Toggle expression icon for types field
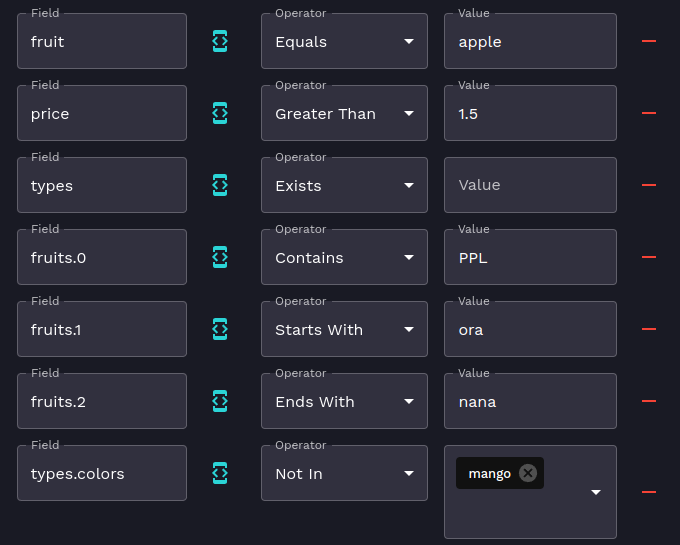Viewport: 680px width, 545px height. point(220,185)
